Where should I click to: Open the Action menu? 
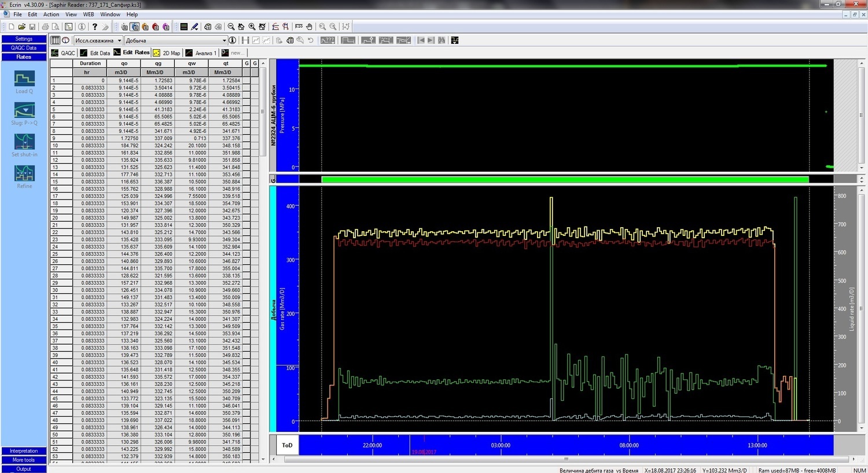coord(51,14)
